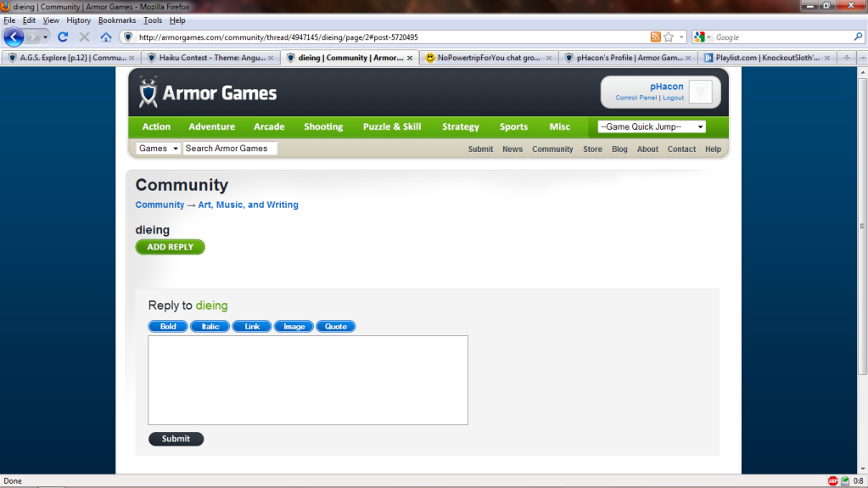This screenshot has width=868, height=488.
Task: Open the View menu
Action: tap(50, 20)
